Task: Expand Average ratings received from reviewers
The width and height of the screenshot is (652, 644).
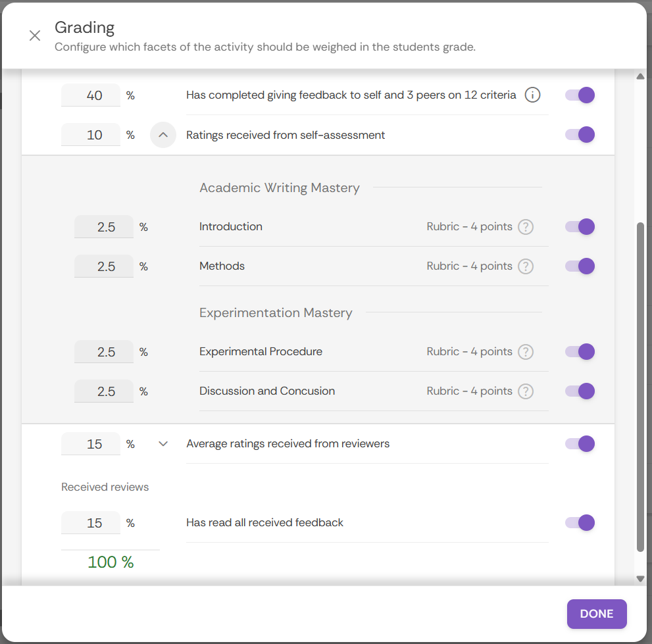Action: (x=163, y=444)
